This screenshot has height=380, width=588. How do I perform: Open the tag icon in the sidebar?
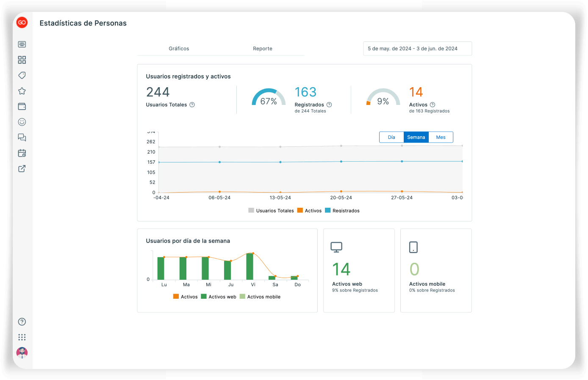tap(22, 75)
